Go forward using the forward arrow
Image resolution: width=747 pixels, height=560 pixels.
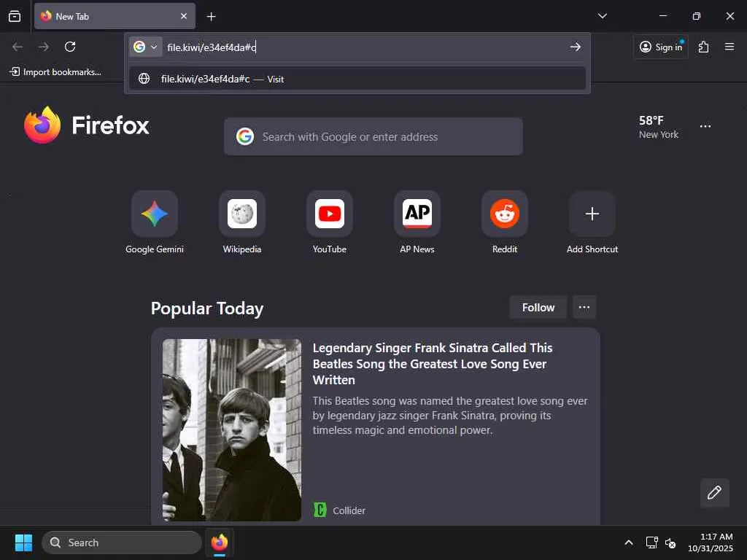click(44, 47)
